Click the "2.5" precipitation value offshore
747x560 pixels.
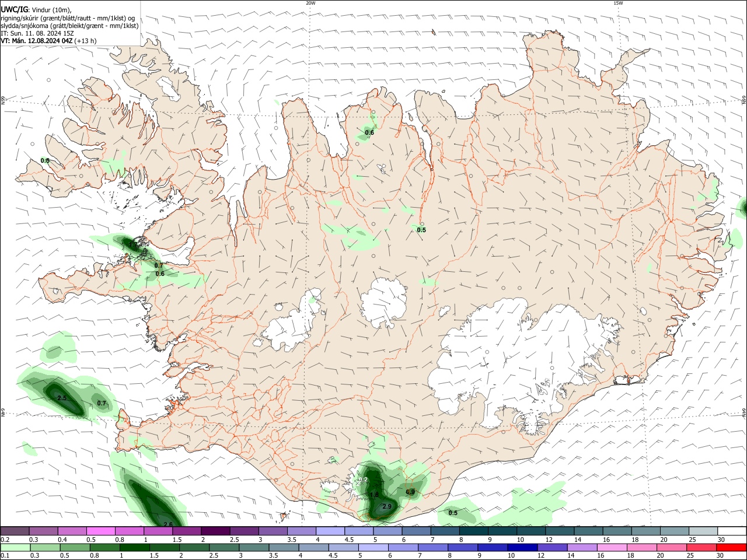pos(62,398)
